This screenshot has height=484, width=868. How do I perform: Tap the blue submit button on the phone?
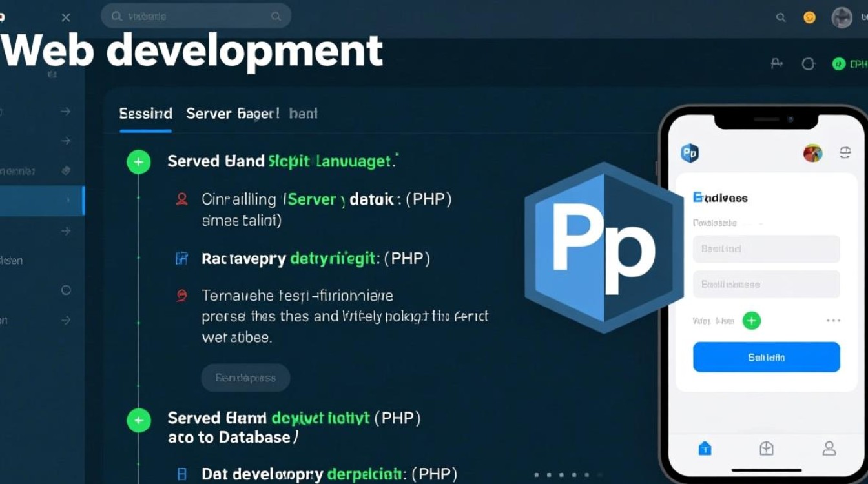point(766,358)
